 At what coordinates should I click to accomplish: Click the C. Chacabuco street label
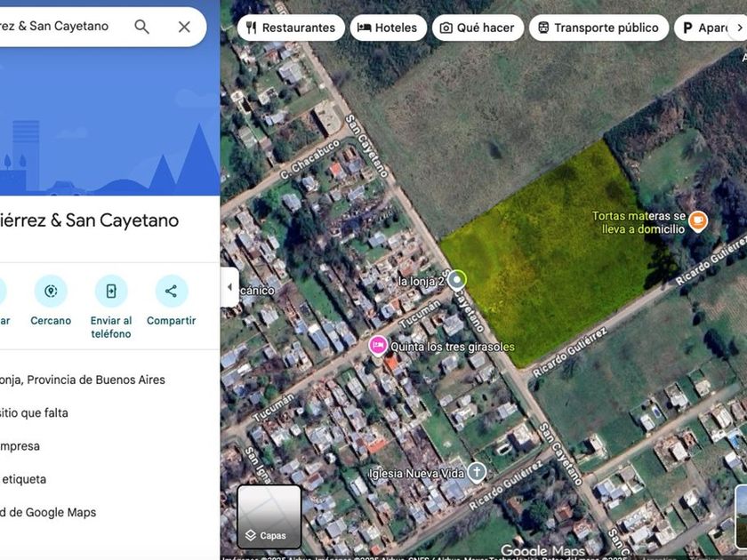309,159
